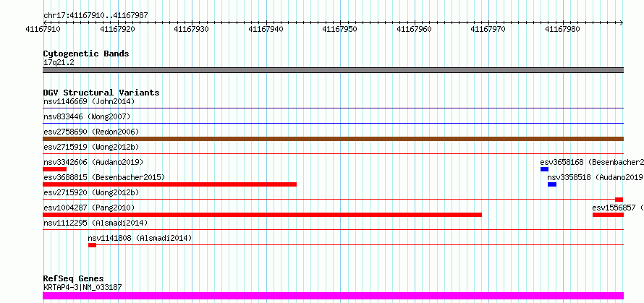Open the esv3658168 Besenbacher variant label
The image size is (644, 303).
pyautogui.click(x=592, y=162)
